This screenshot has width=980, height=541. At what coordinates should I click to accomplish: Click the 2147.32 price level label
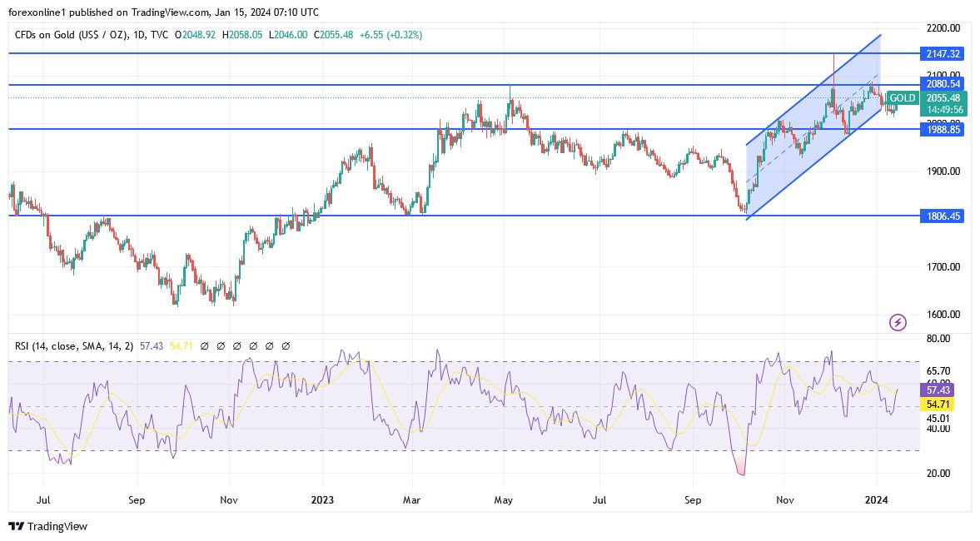943,53
